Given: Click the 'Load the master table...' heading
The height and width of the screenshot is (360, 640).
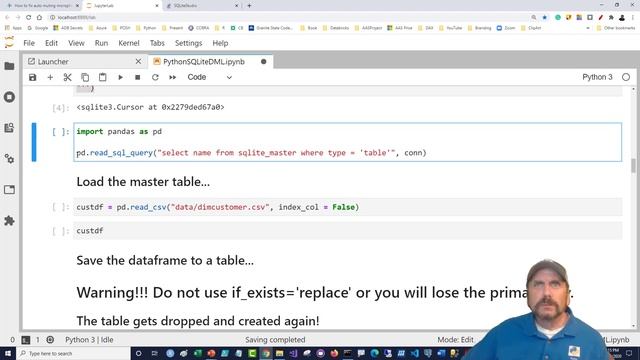Looking at the screenshot, I should pyautogui.click(x=143, y=182).
